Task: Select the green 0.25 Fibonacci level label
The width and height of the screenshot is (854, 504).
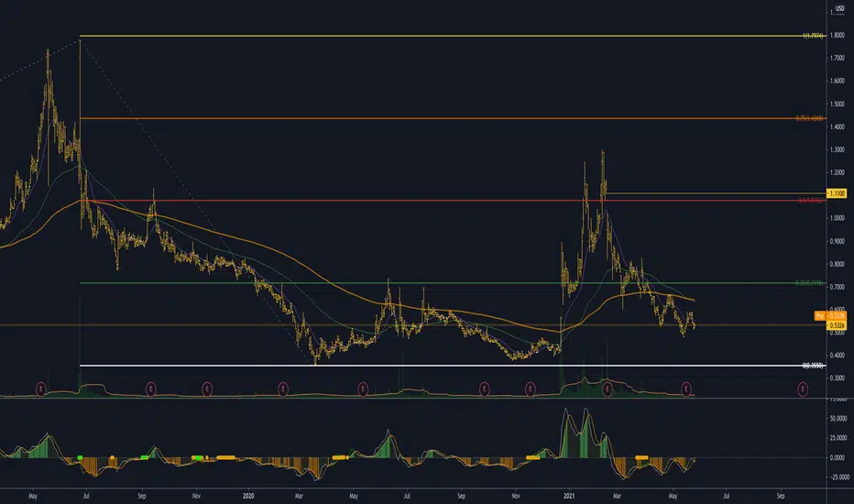Action: (810, 283)
